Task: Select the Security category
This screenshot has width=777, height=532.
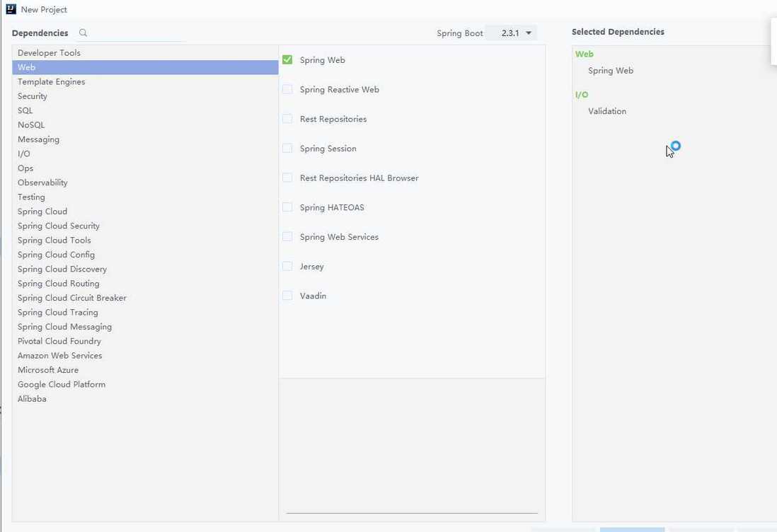Action: (x=145, y=96)
